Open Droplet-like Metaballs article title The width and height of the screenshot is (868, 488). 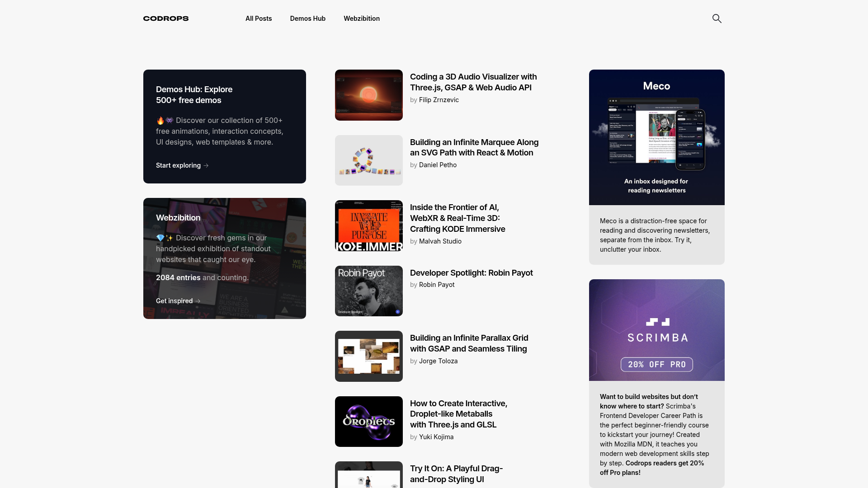point(458,414)
